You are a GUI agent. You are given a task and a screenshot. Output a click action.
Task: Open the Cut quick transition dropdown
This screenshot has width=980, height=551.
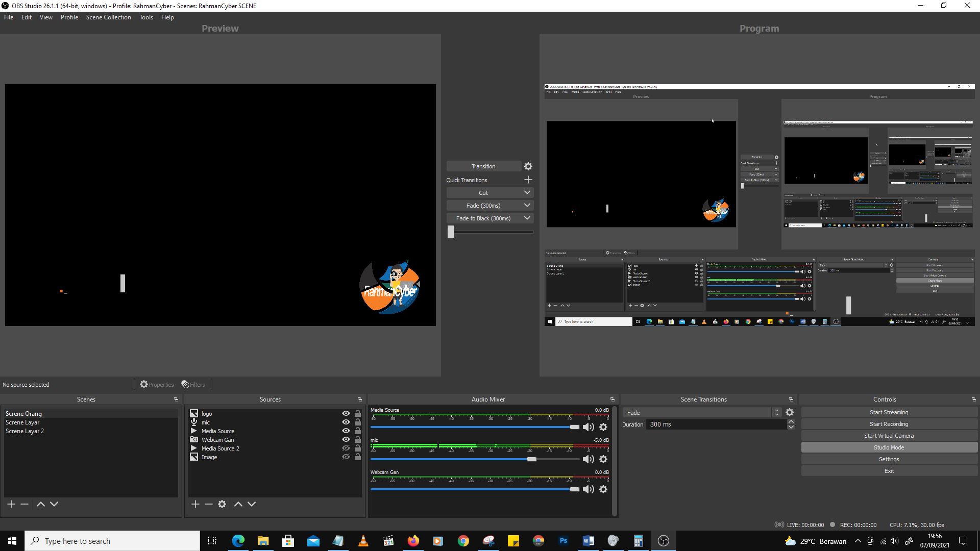tap(527, 192)
